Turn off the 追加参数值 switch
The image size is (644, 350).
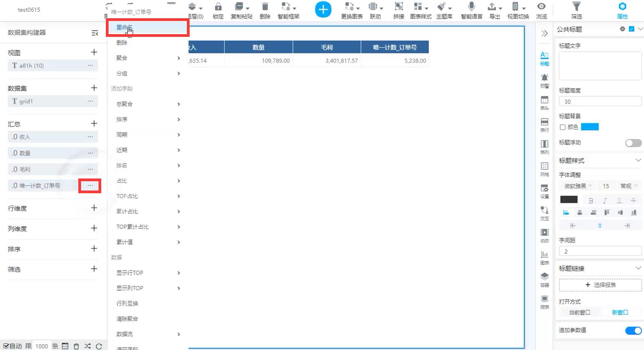634,331
